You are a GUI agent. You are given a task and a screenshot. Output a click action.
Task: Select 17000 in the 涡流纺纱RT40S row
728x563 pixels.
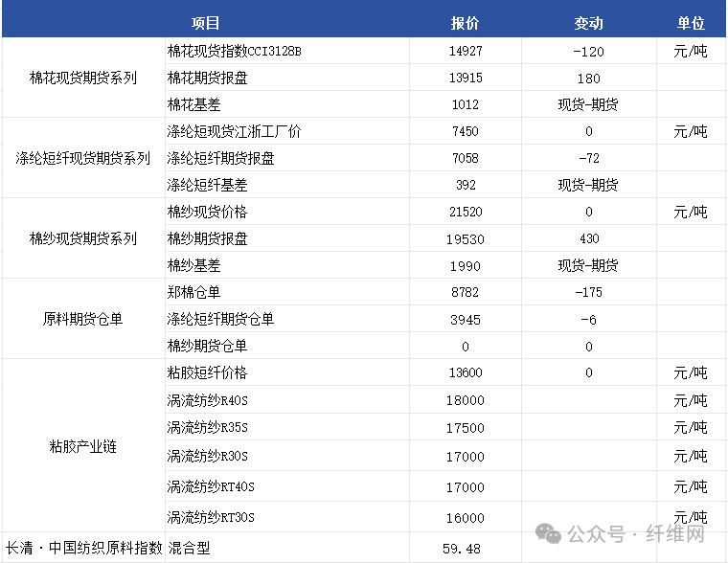(466, 487)
